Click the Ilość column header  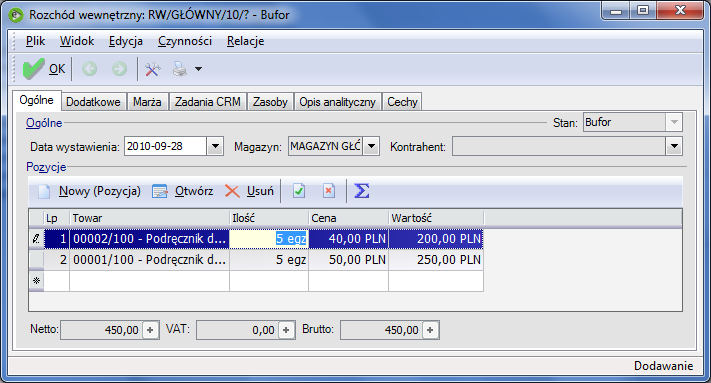coord(269,218)
